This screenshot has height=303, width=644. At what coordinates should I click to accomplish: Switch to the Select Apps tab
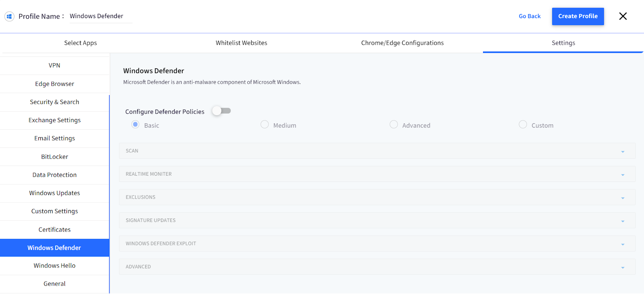click(x=80, y=43)
